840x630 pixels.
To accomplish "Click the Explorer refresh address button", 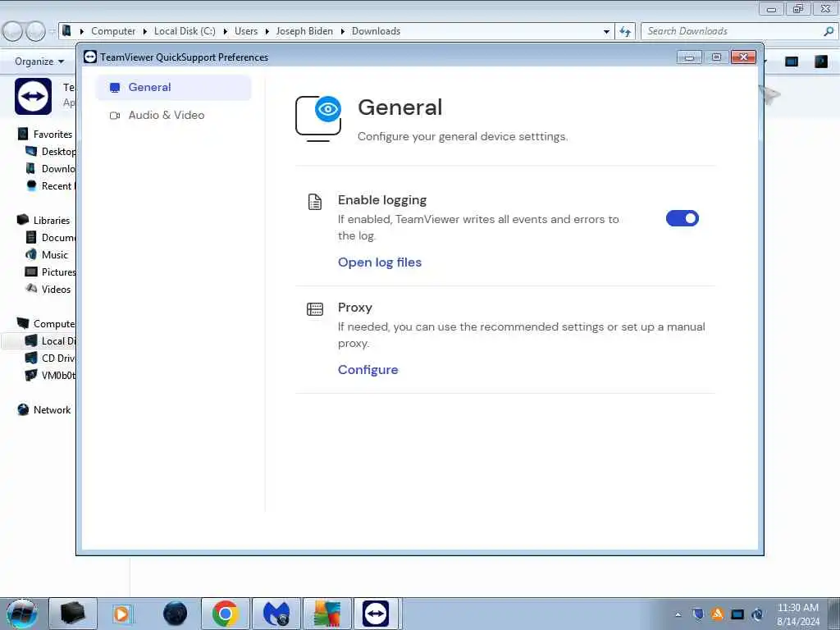I will click(624, 31).
